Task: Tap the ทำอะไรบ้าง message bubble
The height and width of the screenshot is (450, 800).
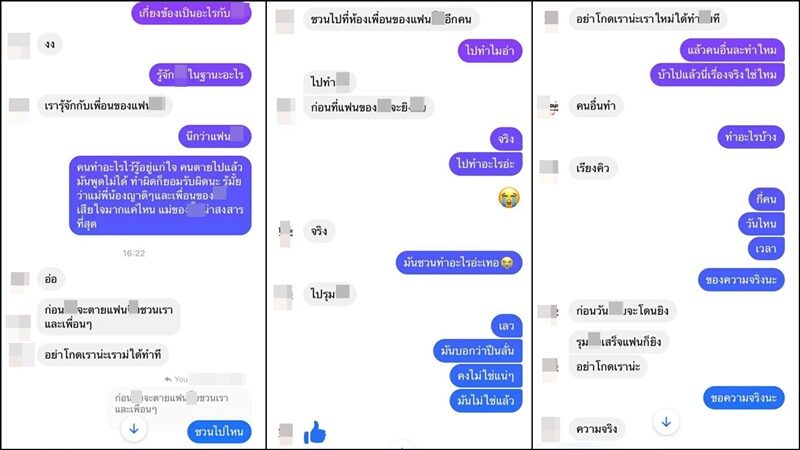Action: point(751,137)
